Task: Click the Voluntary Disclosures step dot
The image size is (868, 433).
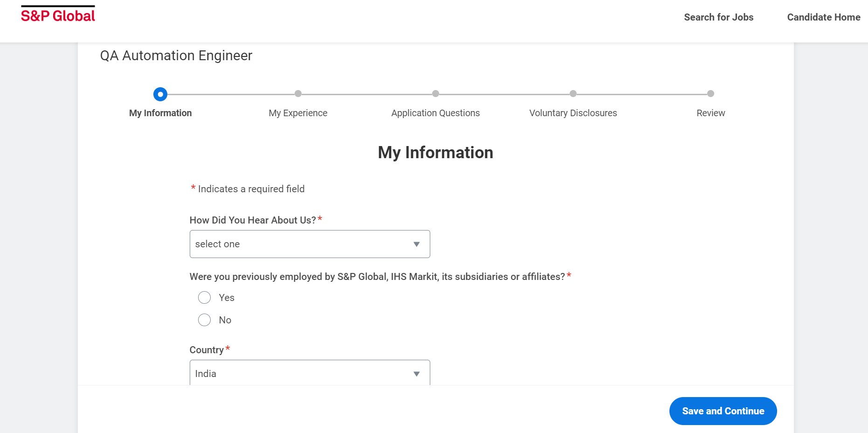Action: click(573, 94)
